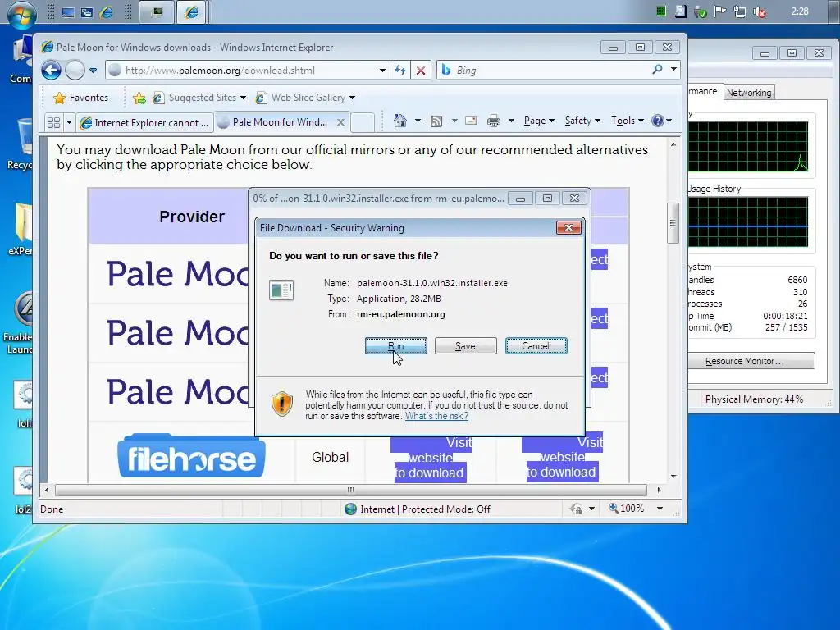Screen dimensions: 840x630
Task: Open a new blank tab
Action: coord(363,123)
